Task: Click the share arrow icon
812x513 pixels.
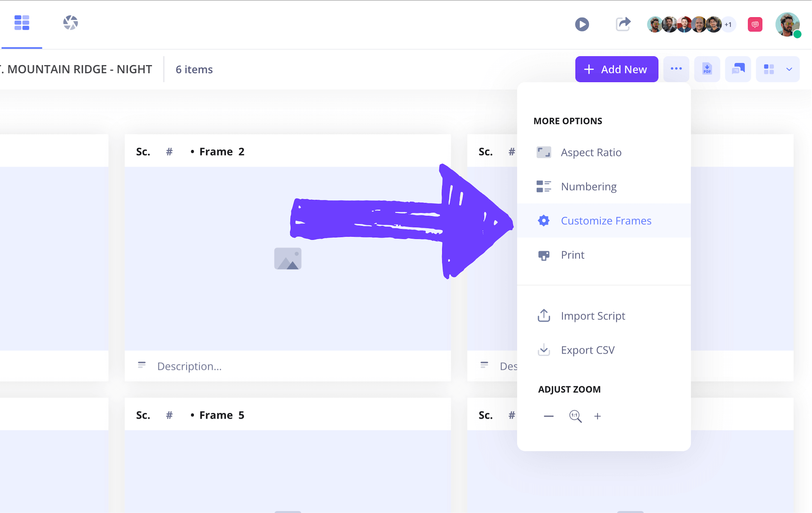Action: coord(623,24)
